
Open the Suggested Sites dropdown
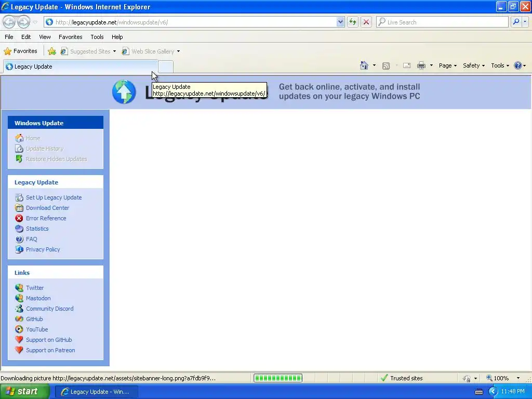88,51
